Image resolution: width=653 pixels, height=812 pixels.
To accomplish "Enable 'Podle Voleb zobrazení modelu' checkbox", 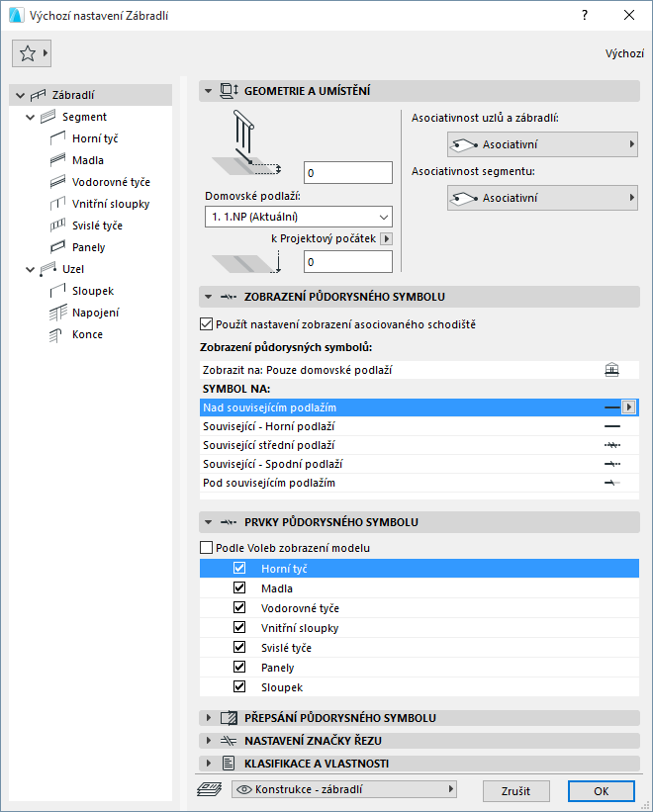I will [207, 547].
